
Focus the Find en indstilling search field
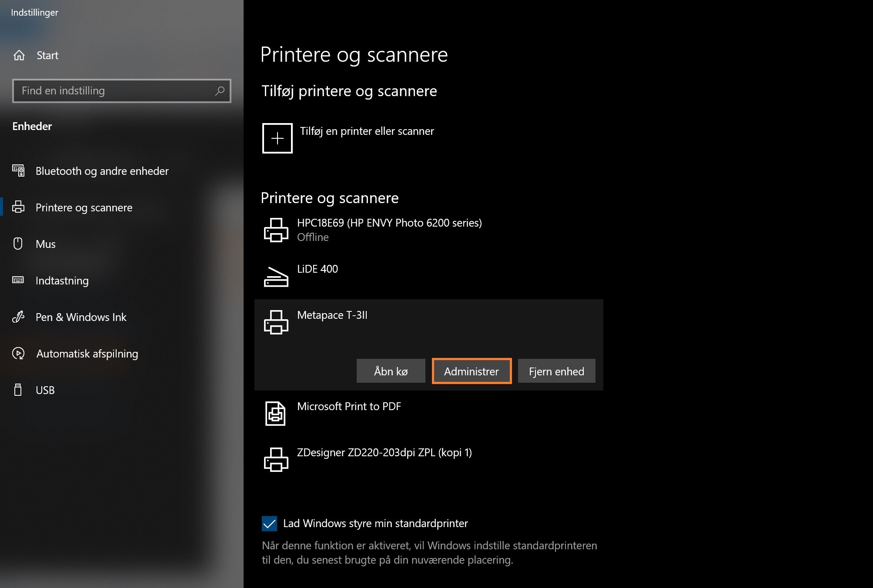coord(122,90)
